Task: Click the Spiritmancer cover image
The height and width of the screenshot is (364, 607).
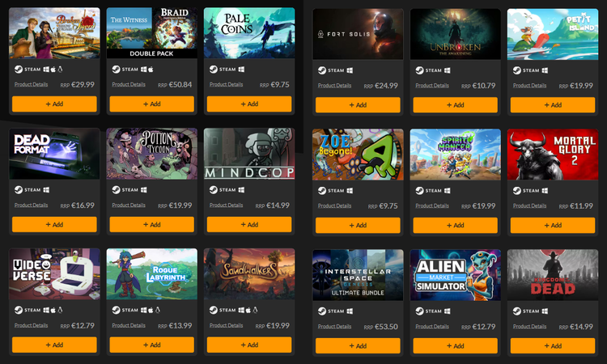Action: [x=455, y=154]
